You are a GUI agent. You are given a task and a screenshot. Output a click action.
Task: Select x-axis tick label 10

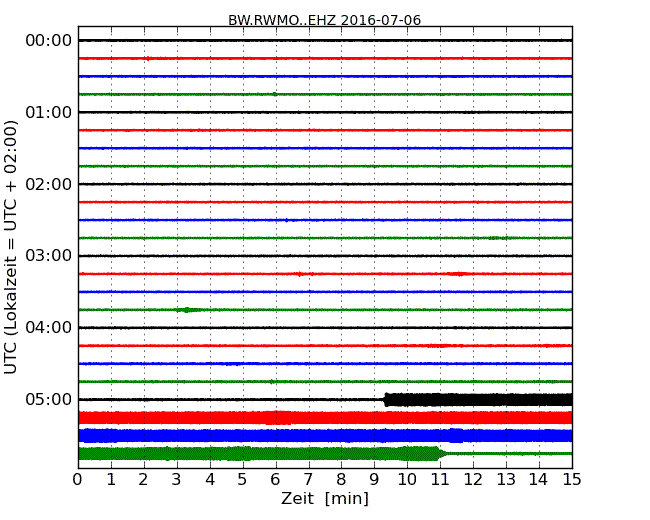click(x=407, y=480)
